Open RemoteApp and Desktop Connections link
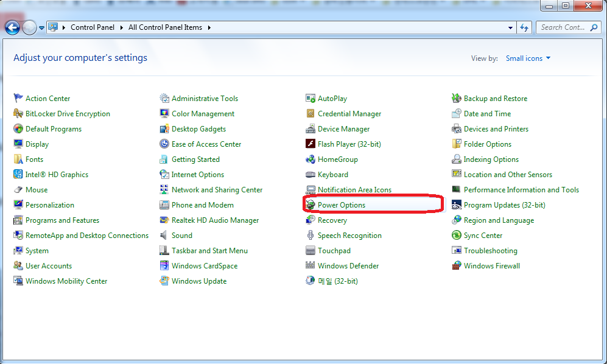The height and width of the screenshot is (364, 607). [87, 236]
